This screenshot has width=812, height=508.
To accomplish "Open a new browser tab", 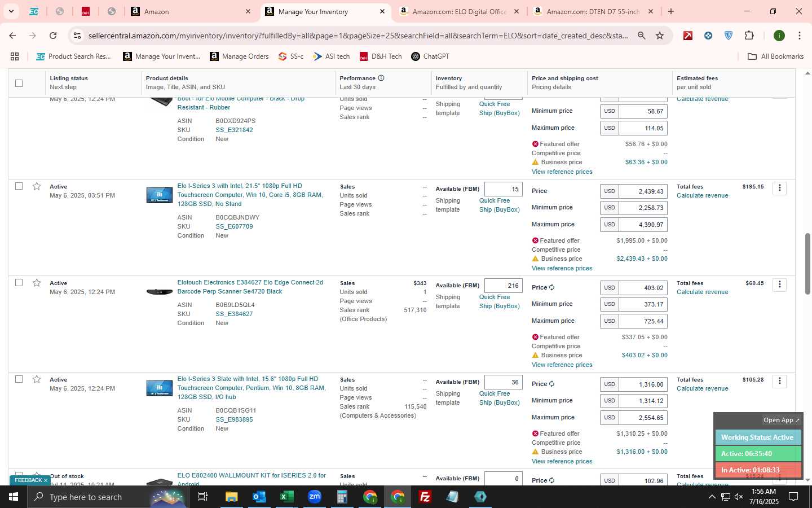I will 670,11.
